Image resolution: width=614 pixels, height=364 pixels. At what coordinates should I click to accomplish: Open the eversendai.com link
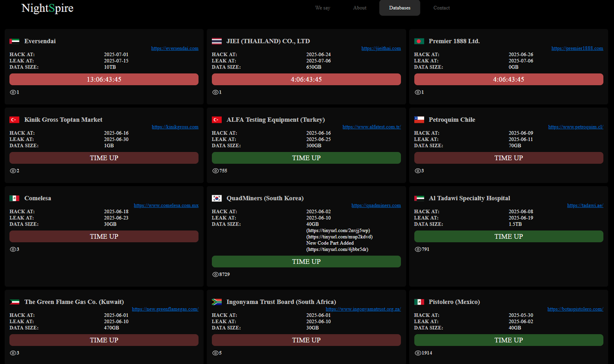coord(174,49)
